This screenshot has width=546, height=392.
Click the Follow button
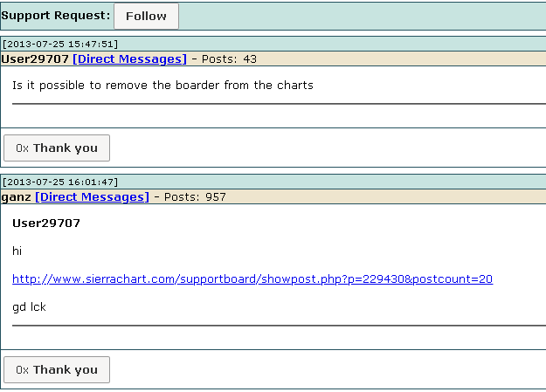coord(146,16)
